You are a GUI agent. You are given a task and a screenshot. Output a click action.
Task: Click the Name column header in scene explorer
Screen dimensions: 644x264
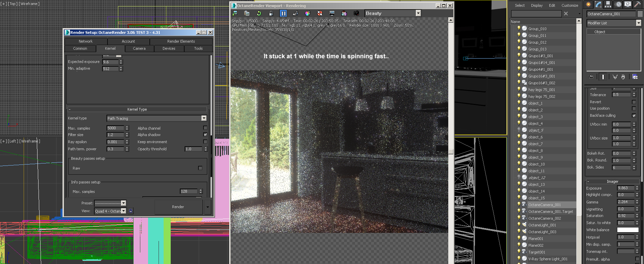click(x=543, y=22)
